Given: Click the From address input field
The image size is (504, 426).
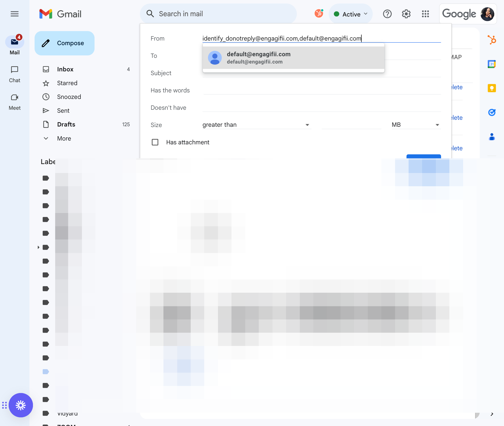Looking at the screenshot, I should (321, 38).
